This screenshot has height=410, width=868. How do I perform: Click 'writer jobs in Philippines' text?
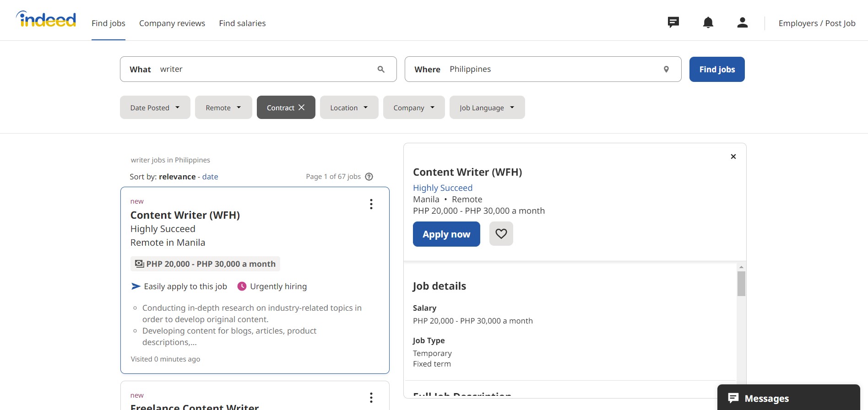[170, 160]
